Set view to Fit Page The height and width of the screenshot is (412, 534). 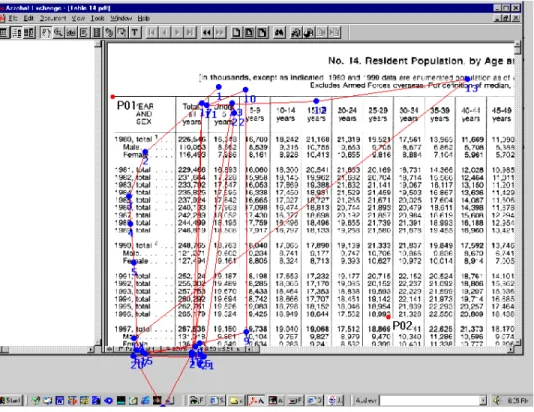[x=249, y=33]
